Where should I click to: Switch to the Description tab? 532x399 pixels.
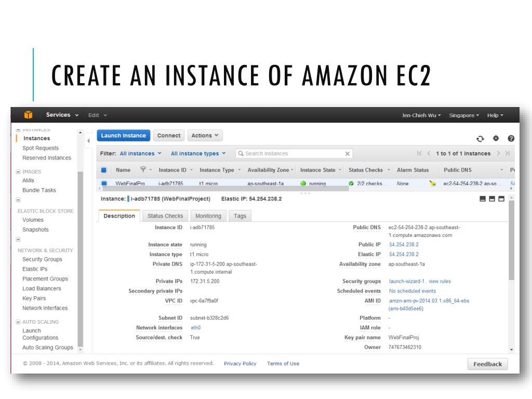coord(119,216)
